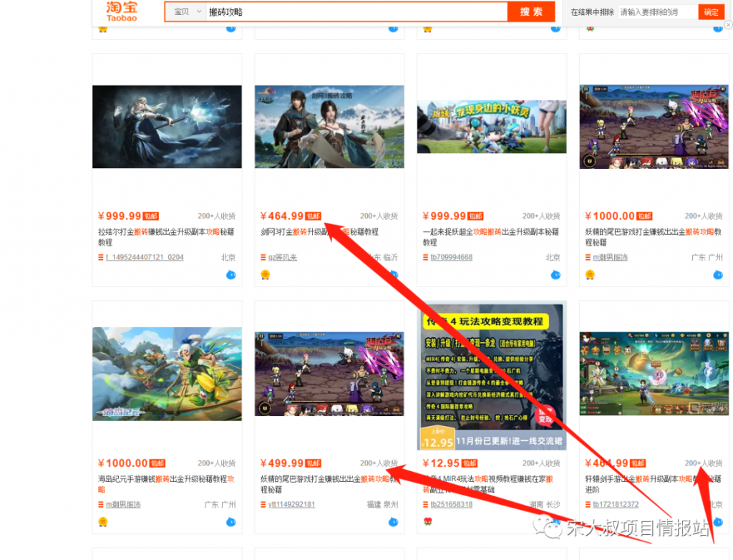Visit seller tb709994668's shop
Viewport: 733px width, 560px height.
452,257
